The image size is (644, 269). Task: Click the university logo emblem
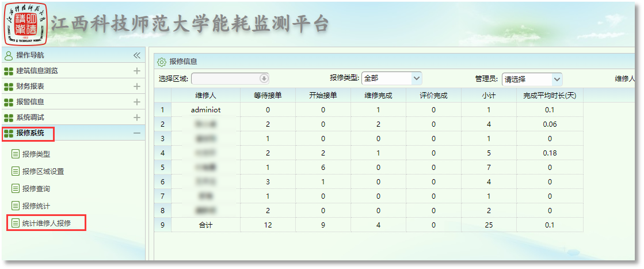tap(25, 25)
